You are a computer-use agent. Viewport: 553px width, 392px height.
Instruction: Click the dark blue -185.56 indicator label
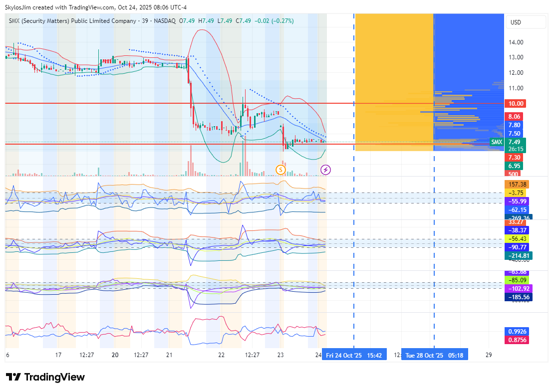point(519,297)
